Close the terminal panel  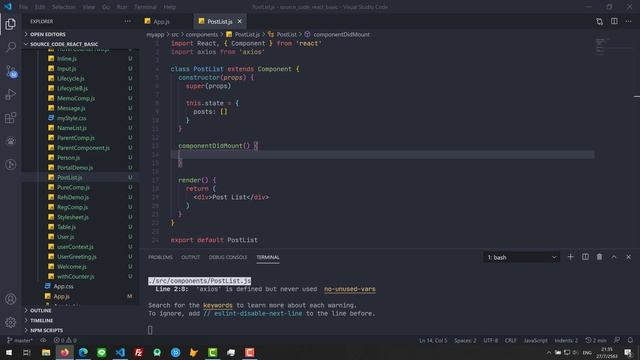628,257
